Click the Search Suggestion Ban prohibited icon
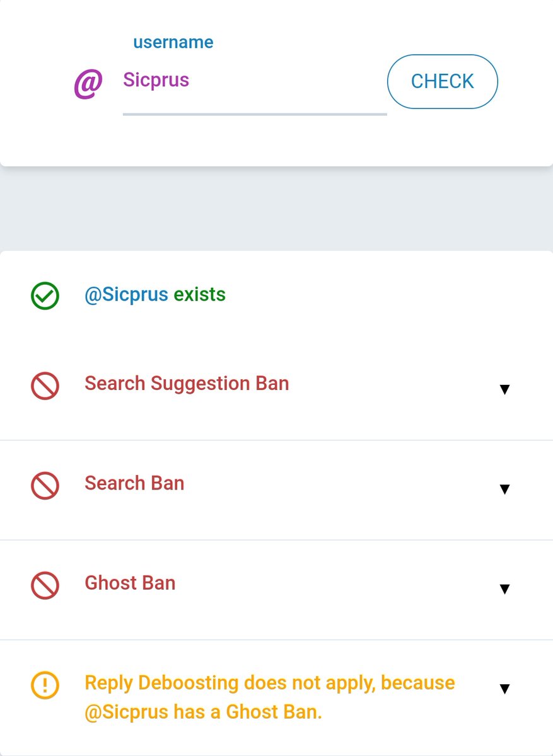The image size is (553, 756). click(x=45, y=385)
